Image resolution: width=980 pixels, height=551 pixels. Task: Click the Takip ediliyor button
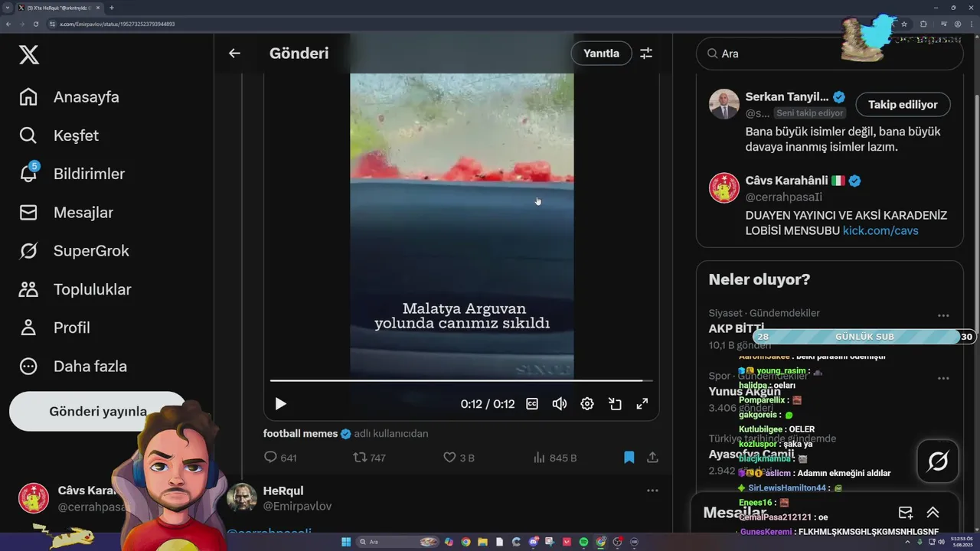(x=903, y=105)
